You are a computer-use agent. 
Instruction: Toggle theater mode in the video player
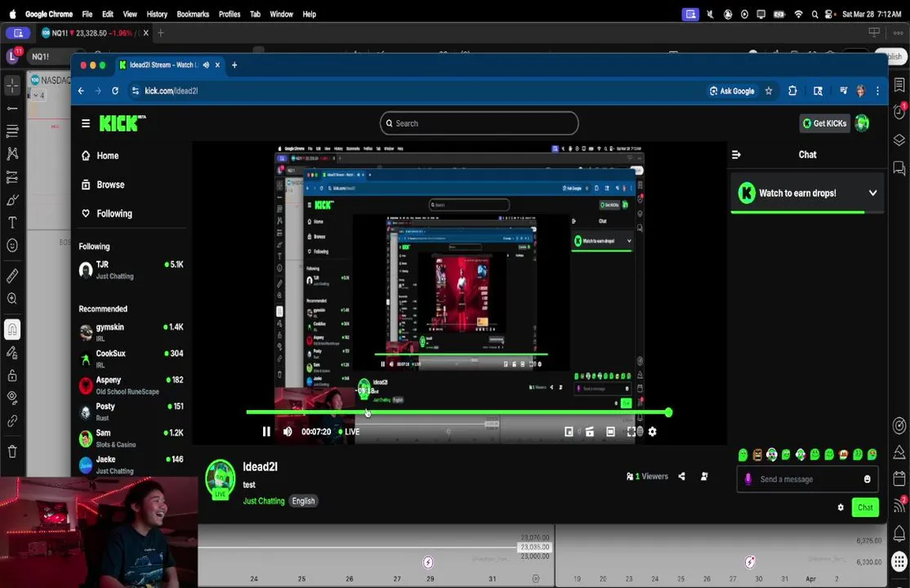pos(610,431)
